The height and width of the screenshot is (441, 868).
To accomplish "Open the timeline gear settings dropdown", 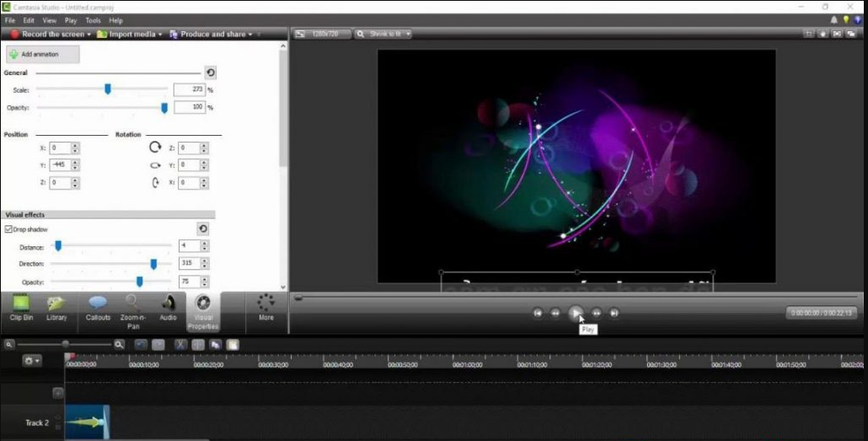I will [31, 361].
